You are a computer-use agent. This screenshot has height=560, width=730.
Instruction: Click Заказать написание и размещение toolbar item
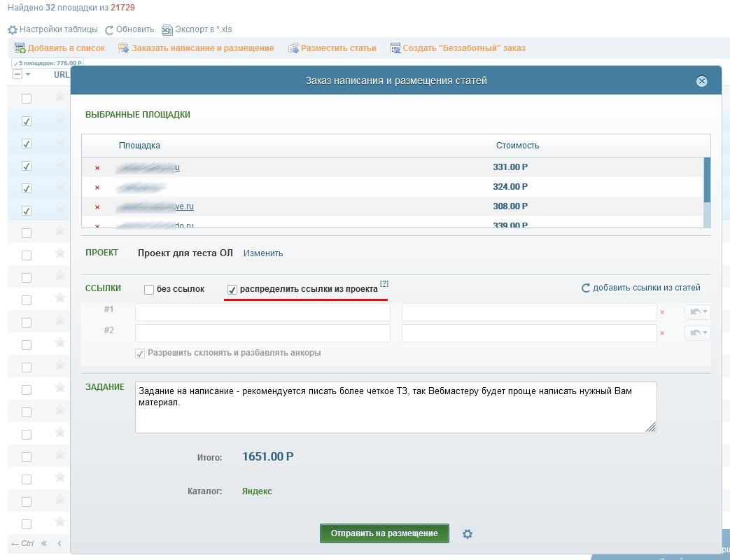coord(196,48)
